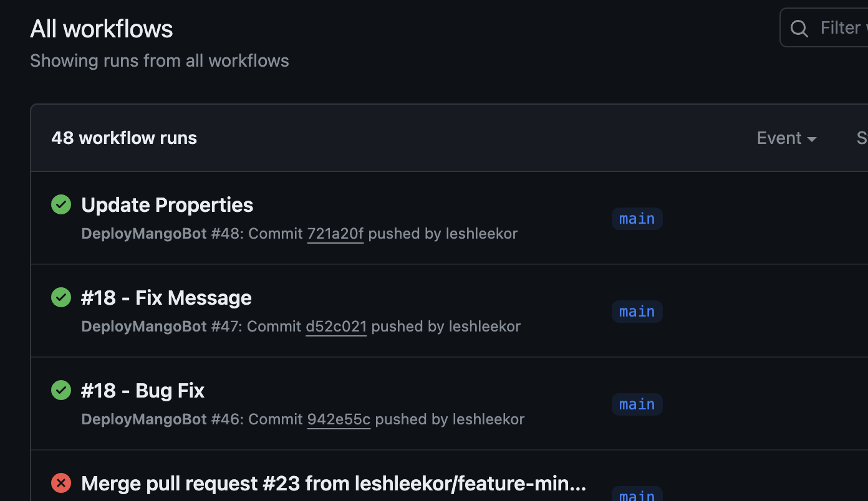Viewport: 868px width, 501px height.
Task: Click the main branch label on Update Properties row
Action: pos(637,219)
